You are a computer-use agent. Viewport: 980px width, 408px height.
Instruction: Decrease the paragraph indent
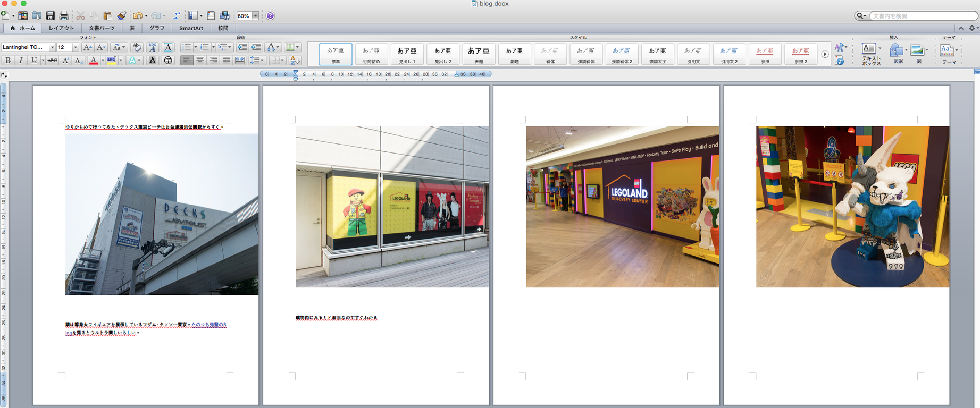[242, 47]
